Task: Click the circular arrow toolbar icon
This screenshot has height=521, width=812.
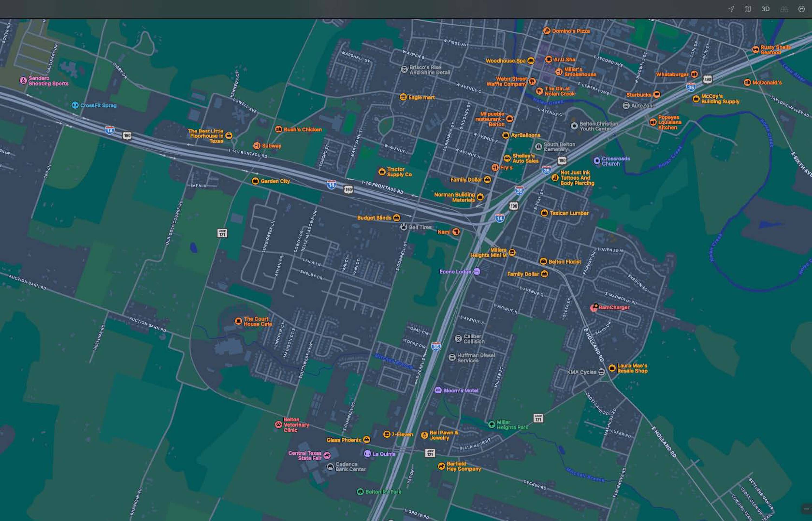Action: (801, 9)
